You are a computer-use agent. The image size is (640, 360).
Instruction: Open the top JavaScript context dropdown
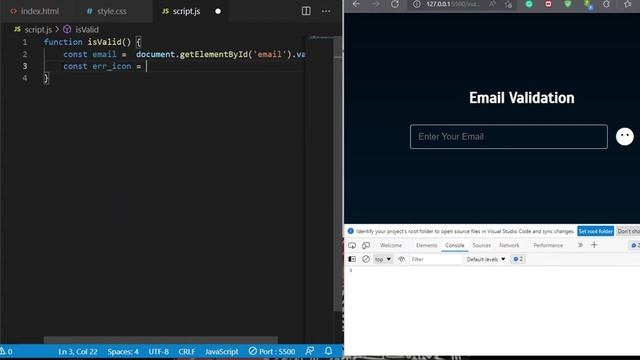tap(383, 259)
